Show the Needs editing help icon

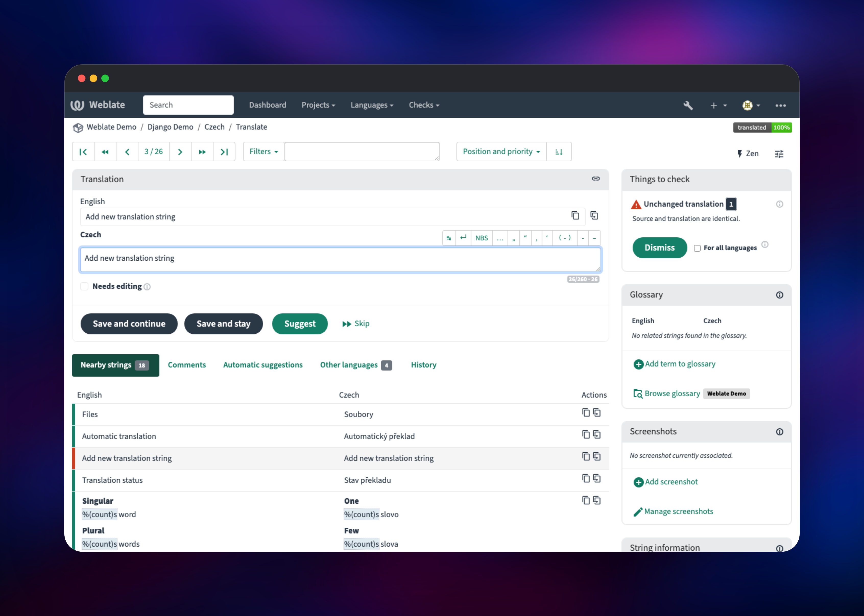[x=147, y=287]
